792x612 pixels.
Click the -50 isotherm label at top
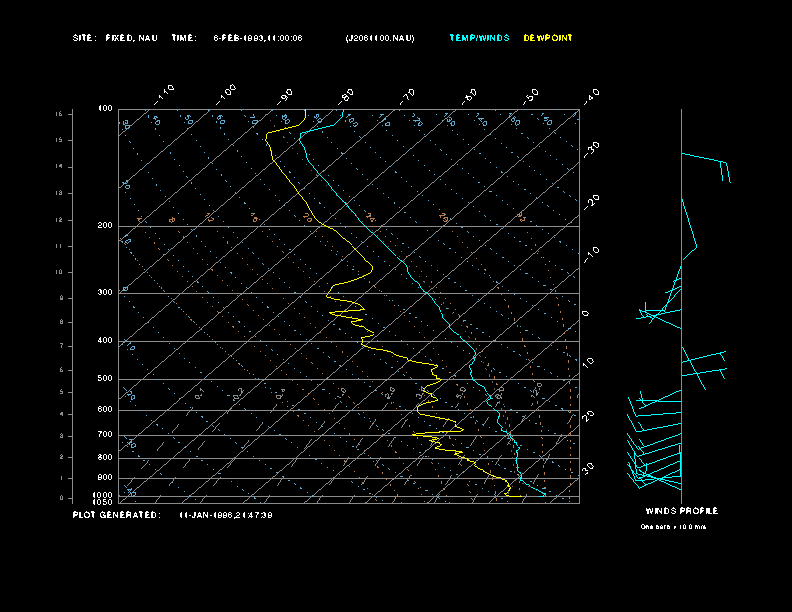(x=530, y=97)
